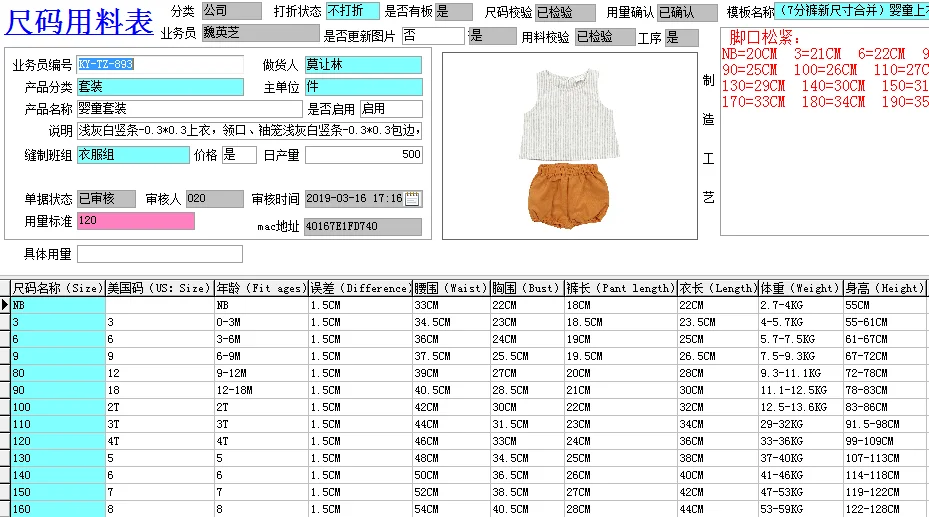Select the size cell 80
The width and height of the screenshot is (929, 517).
pyautogui.click(x=58, y=374)
